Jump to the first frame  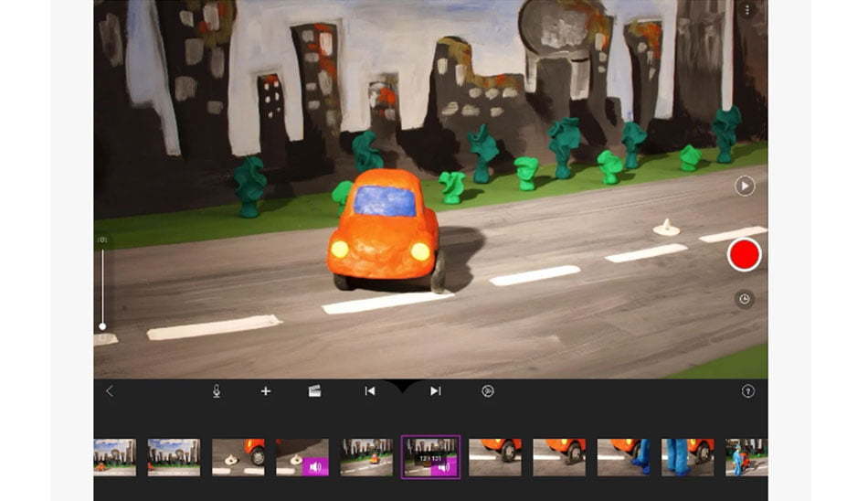(370, 391)
